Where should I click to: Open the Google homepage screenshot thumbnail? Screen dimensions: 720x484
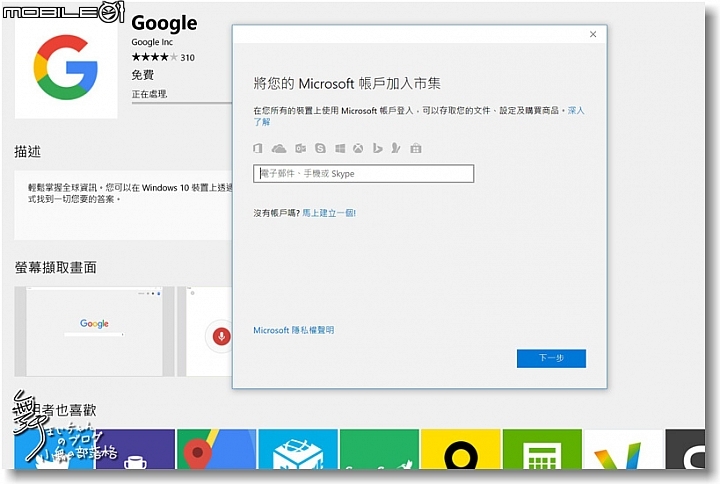pyautogui.click(x=94, y=331)
